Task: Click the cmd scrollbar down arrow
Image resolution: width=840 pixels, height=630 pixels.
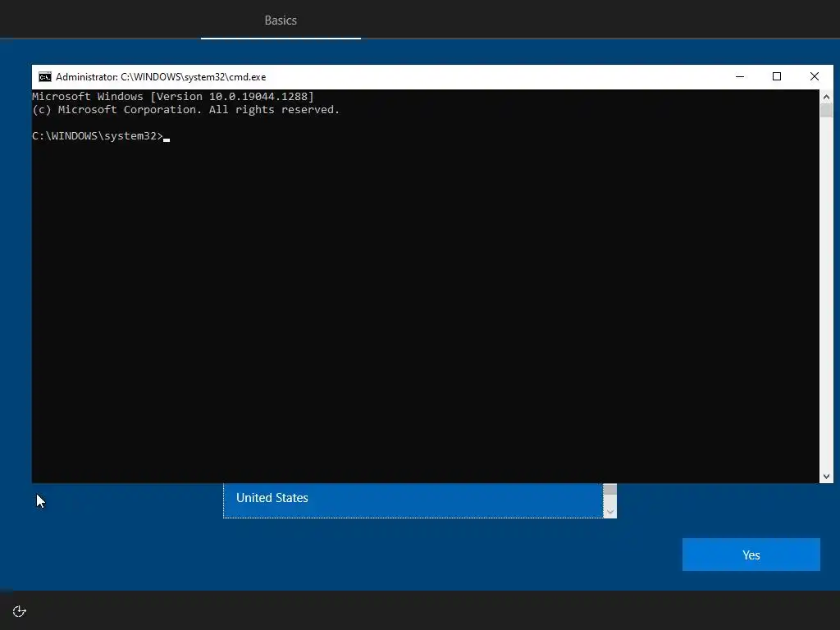Action: 826,477
